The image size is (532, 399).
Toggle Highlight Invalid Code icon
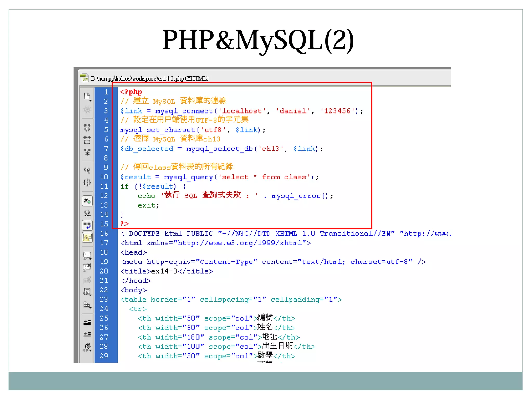[88, 213]
